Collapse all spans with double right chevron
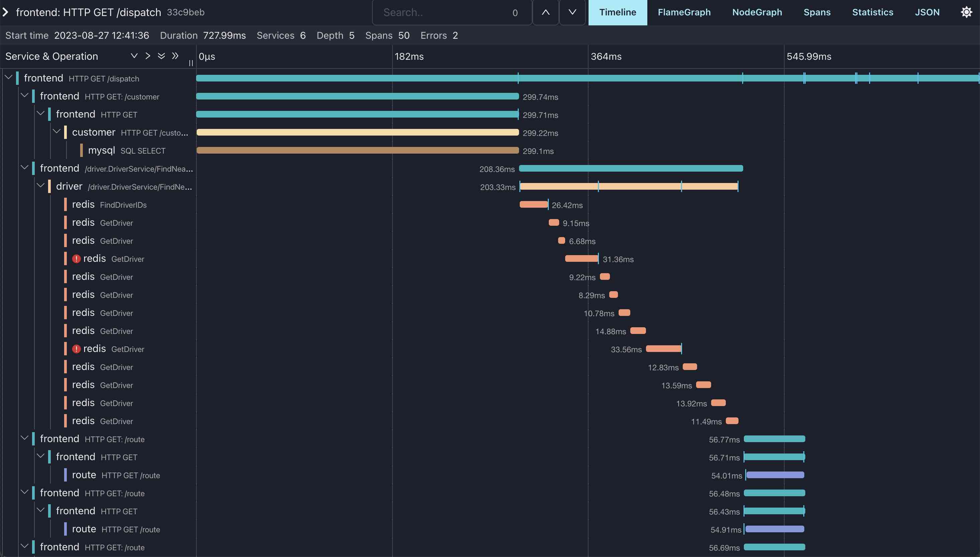The width and height of the screenshot is (980, 557). pyautogui.click(x=175, y=56)
